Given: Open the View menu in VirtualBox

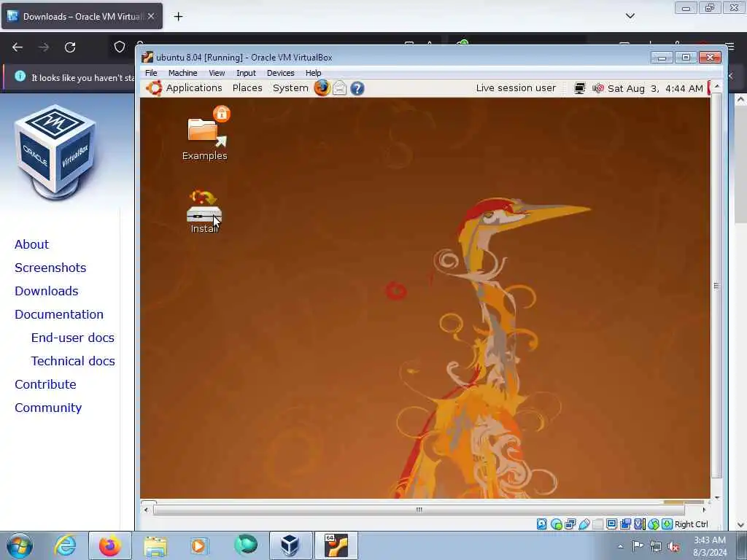Looking at the screenshot, I should 217,73.
